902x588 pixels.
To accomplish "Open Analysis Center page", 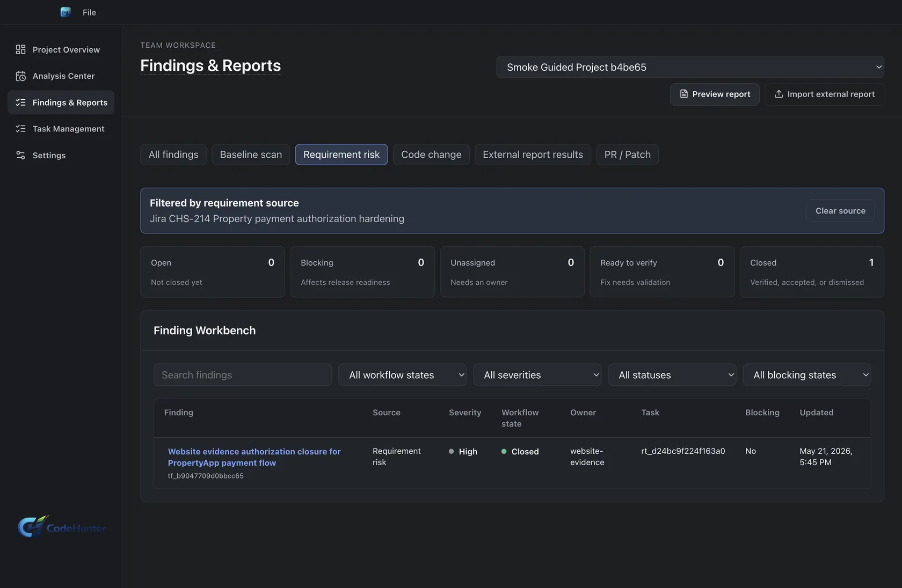I will coord(61,76).
